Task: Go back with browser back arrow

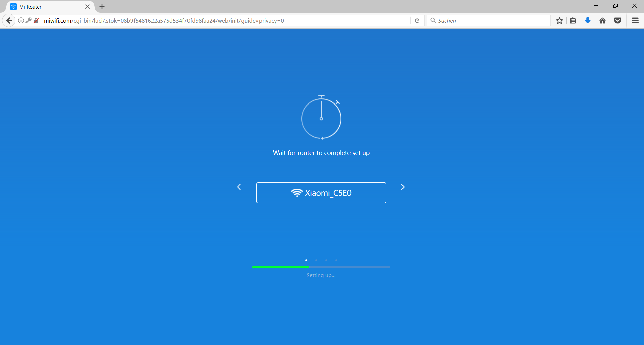Action: tap(9, 21)
